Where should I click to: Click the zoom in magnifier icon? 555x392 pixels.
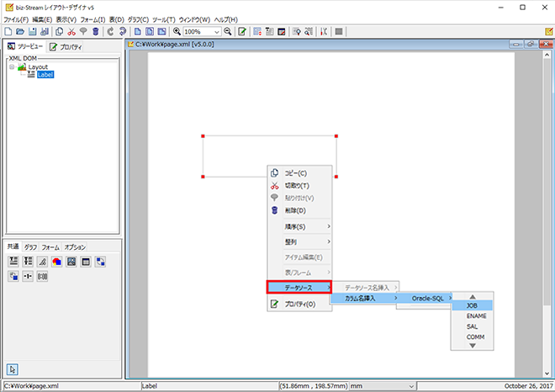click(x=177, y=31)
